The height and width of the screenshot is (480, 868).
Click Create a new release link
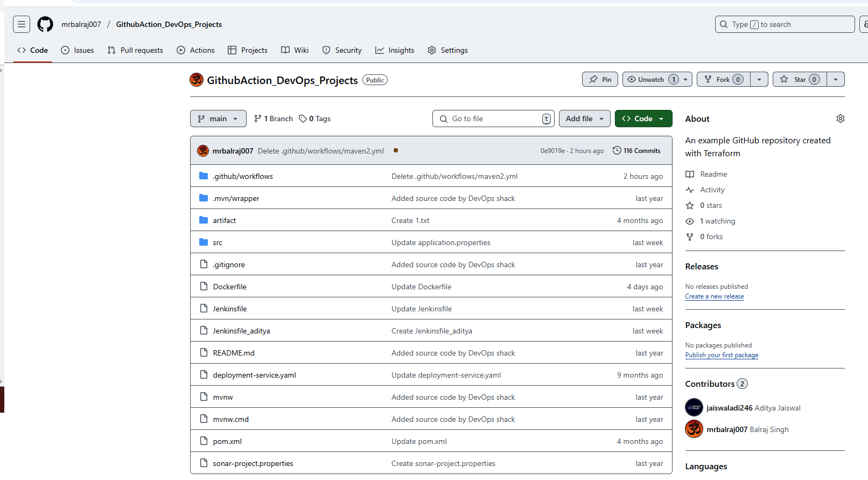pyautogui.click(x=715, y=296)
